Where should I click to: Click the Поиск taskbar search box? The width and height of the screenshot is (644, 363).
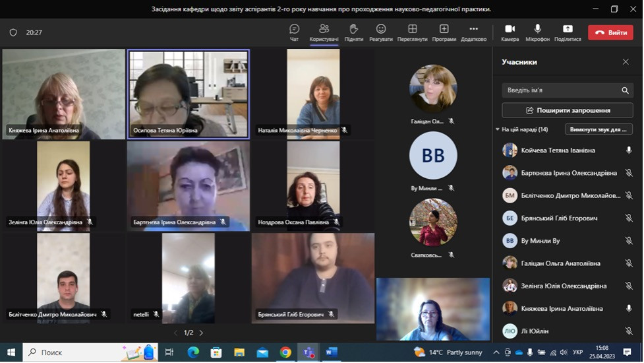(x=90, y=352)
